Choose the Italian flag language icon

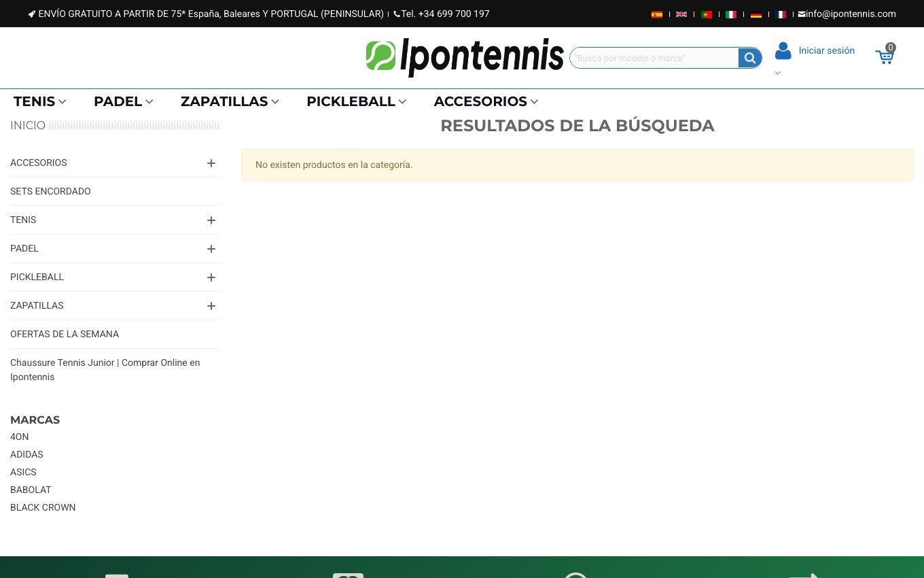click(x=731, y=14)
